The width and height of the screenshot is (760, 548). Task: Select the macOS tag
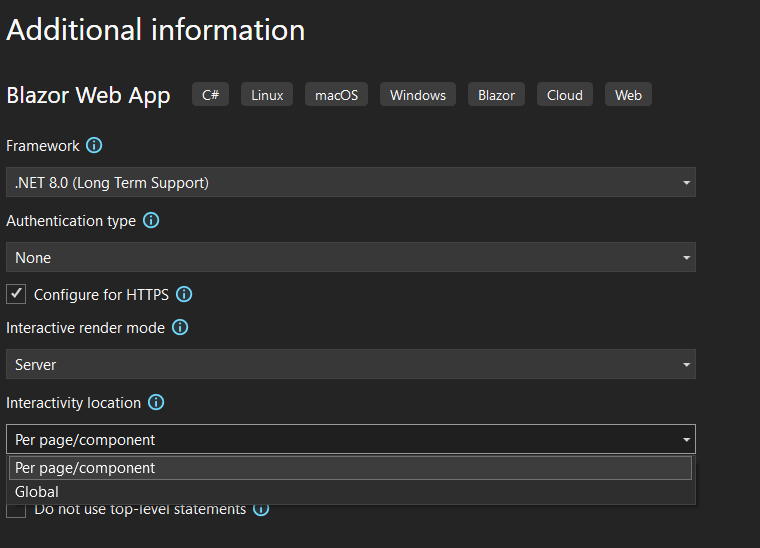click(x=336, y=94)
